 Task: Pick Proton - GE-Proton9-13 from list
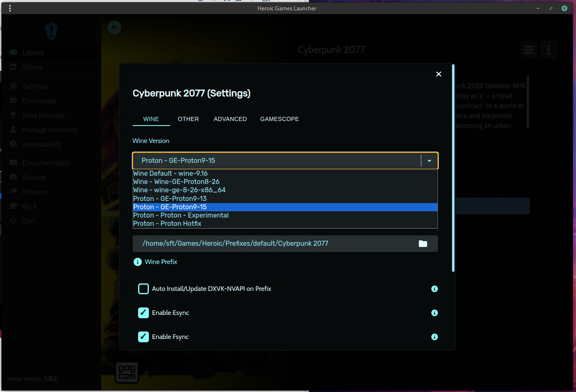[285, 199]
